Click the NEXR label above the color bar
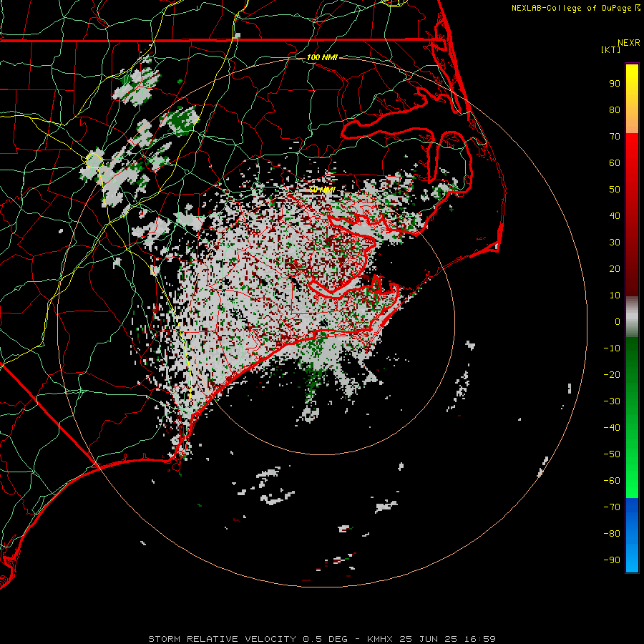 coord(628,43)
